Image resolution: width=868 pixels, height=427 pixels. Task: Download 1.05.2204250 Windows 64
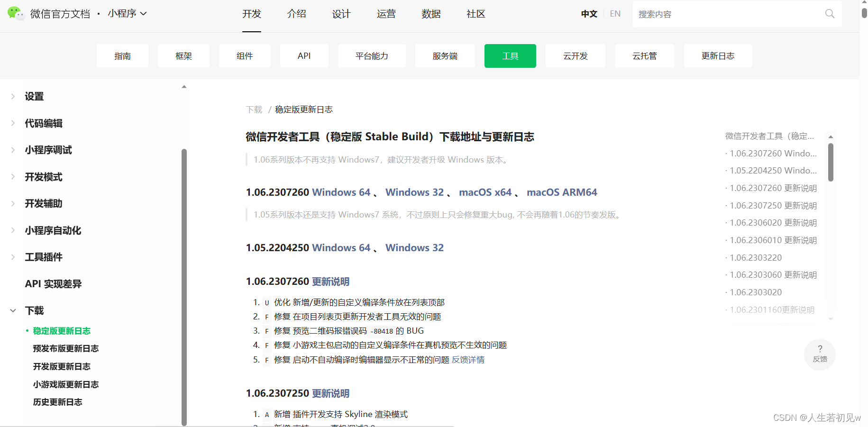click(341, 248)
